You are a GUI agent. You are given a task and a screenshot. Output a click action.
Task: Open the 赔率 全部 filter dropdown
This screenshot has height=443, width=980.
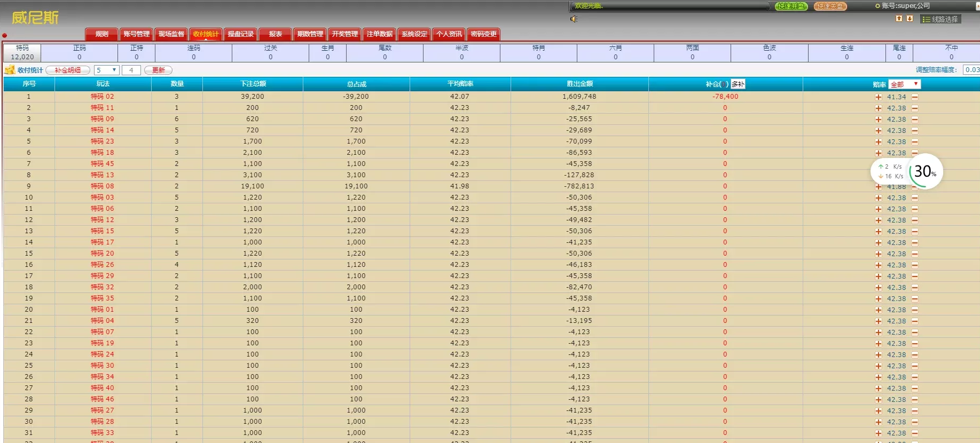click(904, 84)
